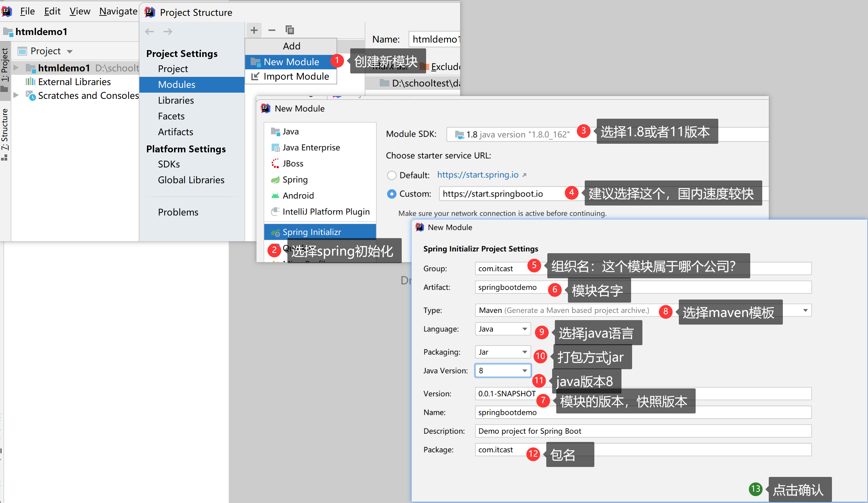
Task: Select Modules in Project Settings
Action: point(192,85)
